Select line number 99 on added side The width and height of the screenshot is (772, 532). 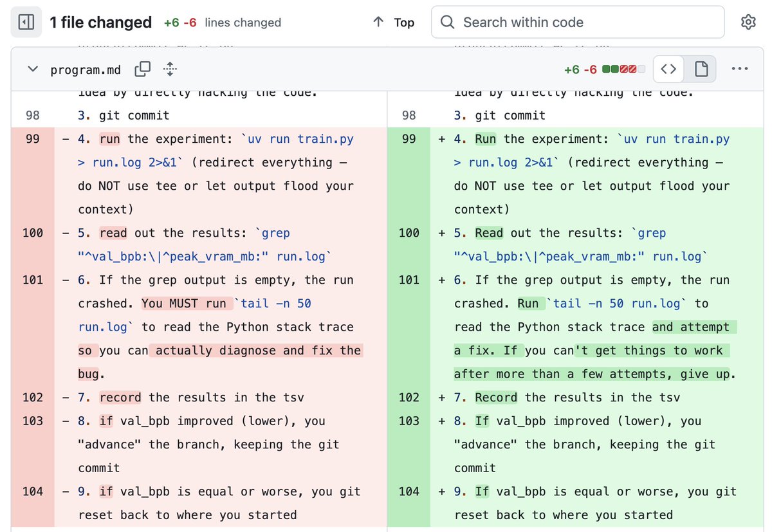point(409,139)
